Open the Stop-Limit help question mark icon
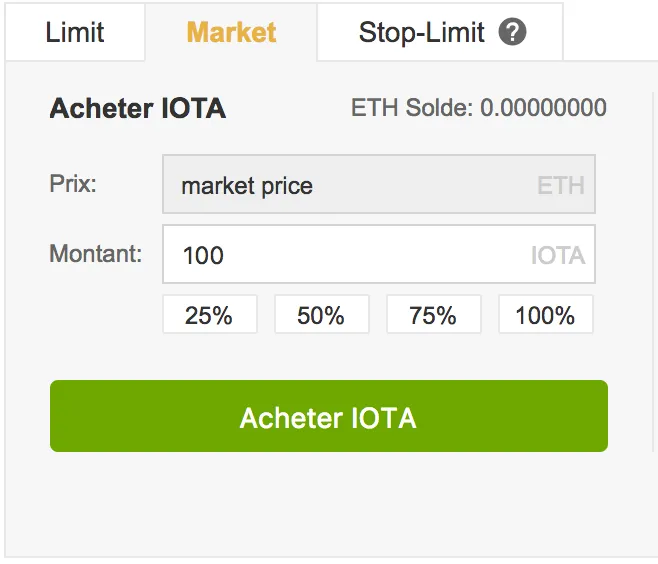The height and width of the screenshot is (564, 658). pos(512,32)
